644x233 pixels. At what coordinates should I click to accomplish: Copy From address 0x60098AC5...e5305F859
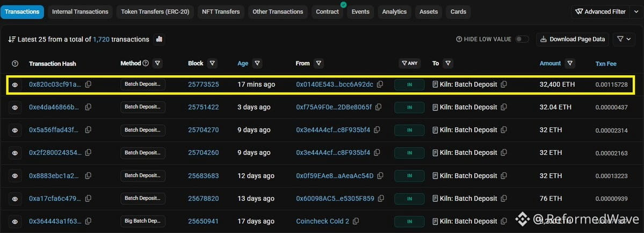(x=381, y=199)
